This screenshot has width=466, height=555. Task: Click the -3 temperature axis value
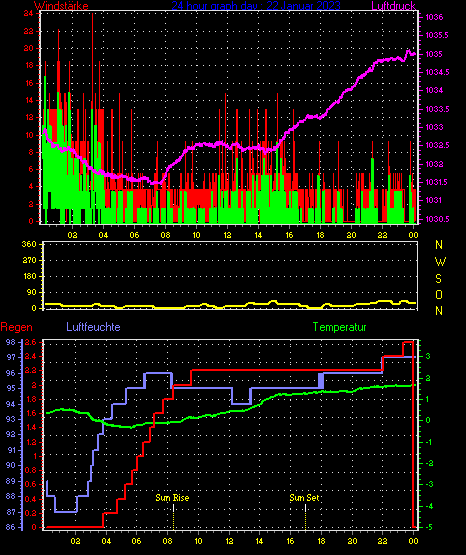click(x=429, y=484)
